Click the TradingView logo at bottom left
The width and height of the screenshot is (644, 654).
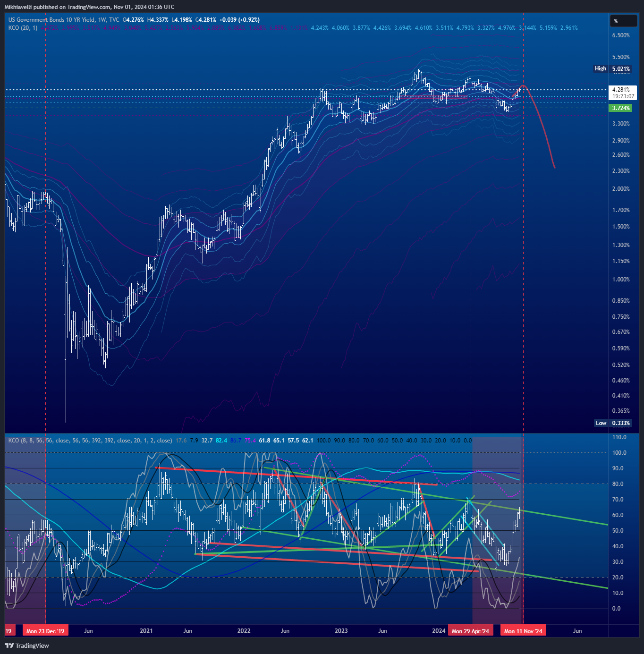27,646
